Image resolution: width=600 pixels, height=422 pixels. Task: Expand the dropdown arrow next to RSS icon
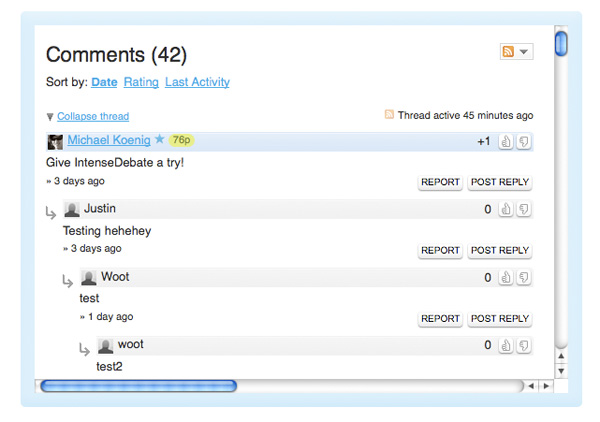[x=524, y=52]
